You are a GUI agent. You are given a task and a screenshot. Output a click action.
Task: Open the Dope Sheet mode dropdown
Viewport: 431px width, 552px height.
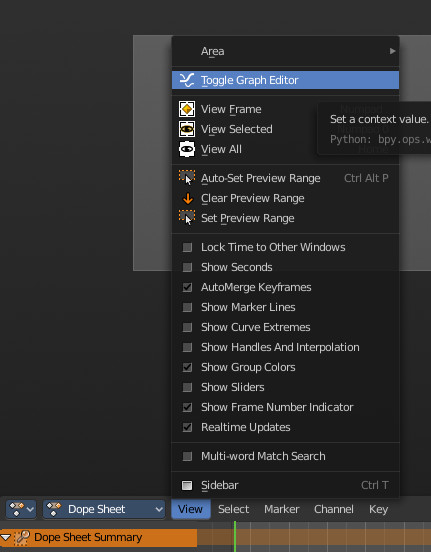104,509
